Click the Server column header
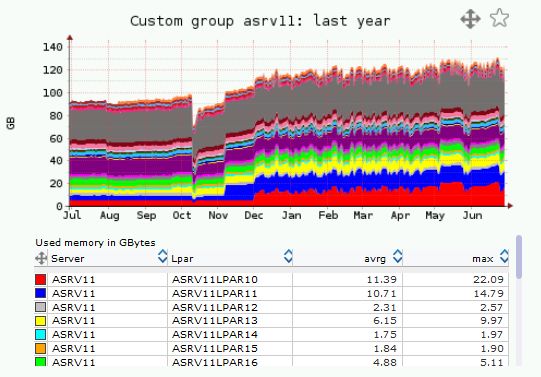541x377 pixels. pyautogui.click(x=68, y=259)
